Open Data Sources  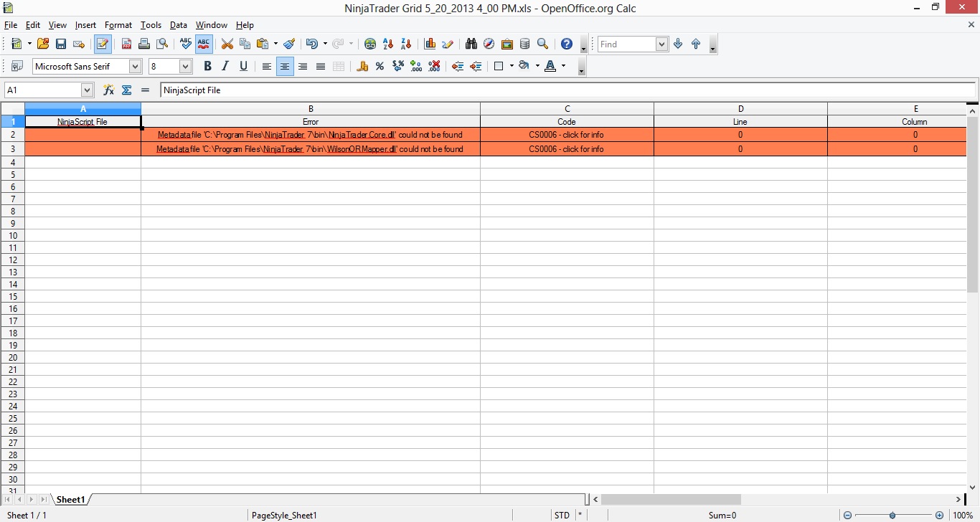coord(525,44)
